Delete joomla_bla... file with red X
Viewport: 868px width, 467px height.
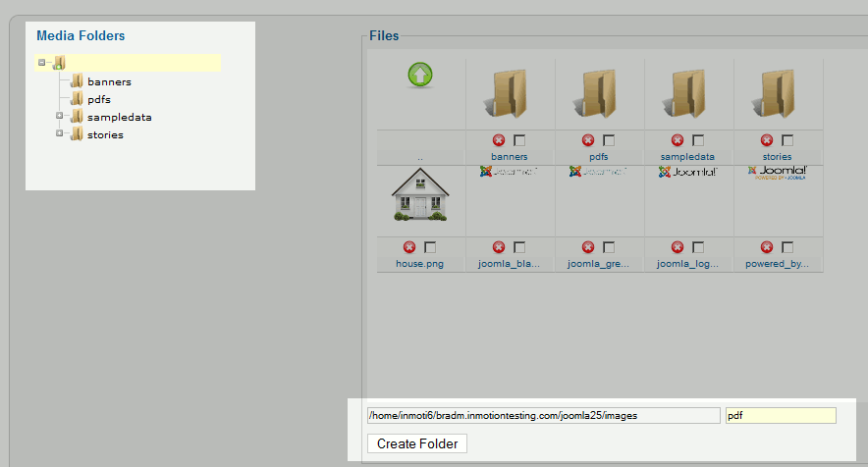coord(499,247)
